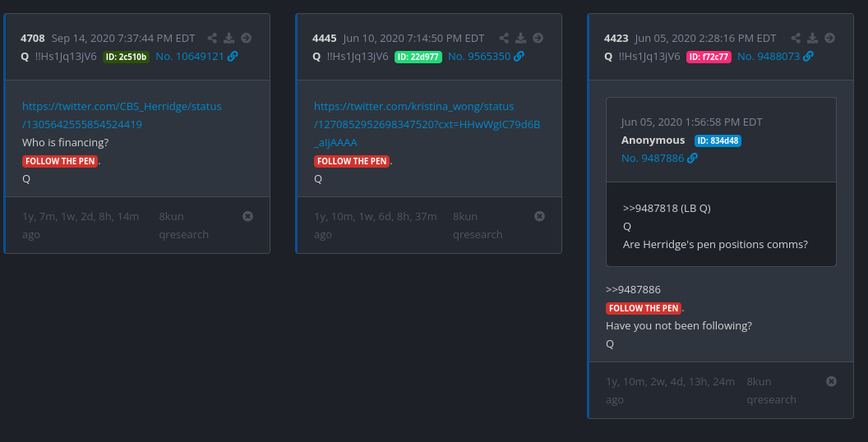Viewport: 868px width, 442px height.
Task: Click post number 4423
Action: point(616,38)
